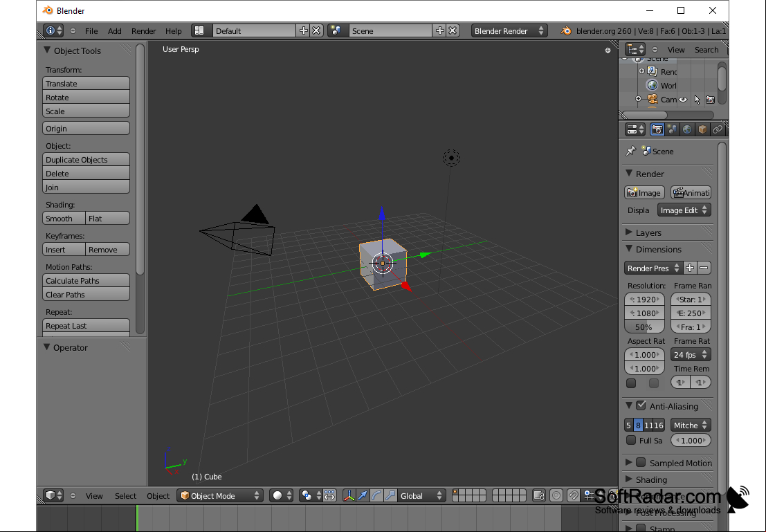The width and height of the screenshot is (766, 532).
Task: Click the Blender logo in info header
Action: pyautogui.click(x=566, y=30)
